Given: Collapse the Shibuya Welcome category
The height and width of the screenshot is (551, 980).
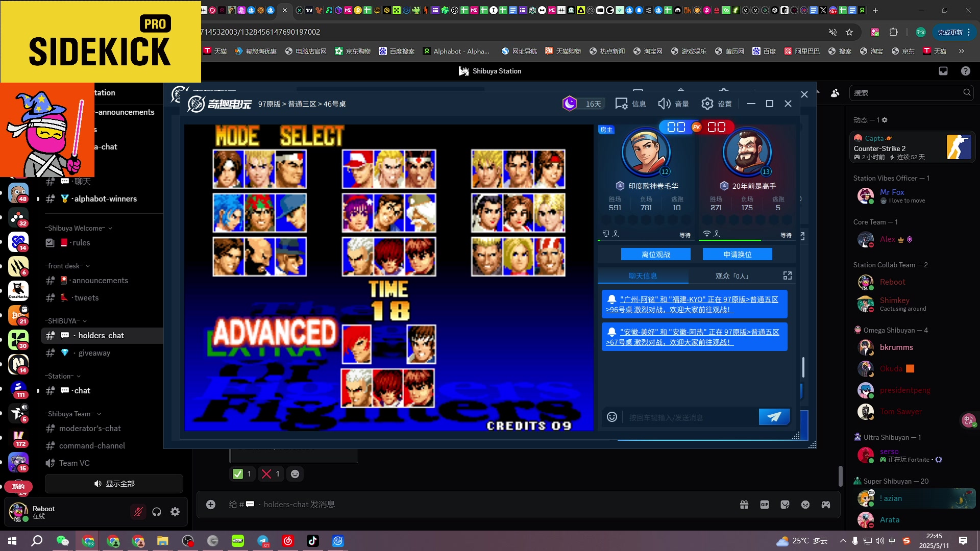Looking at the screenshot, I should pyautogui.click(x=79, y=228).
